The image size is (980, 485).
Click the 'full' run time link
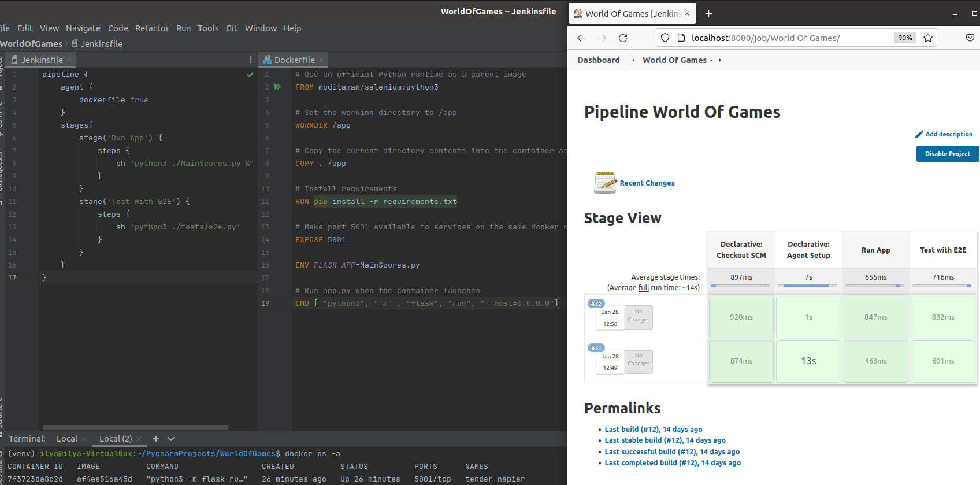point(643,288)
